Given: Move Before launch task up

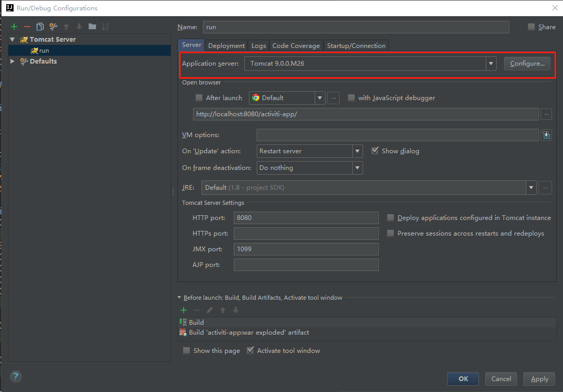Looking at the screenshot, I should (x=223, y=310).
